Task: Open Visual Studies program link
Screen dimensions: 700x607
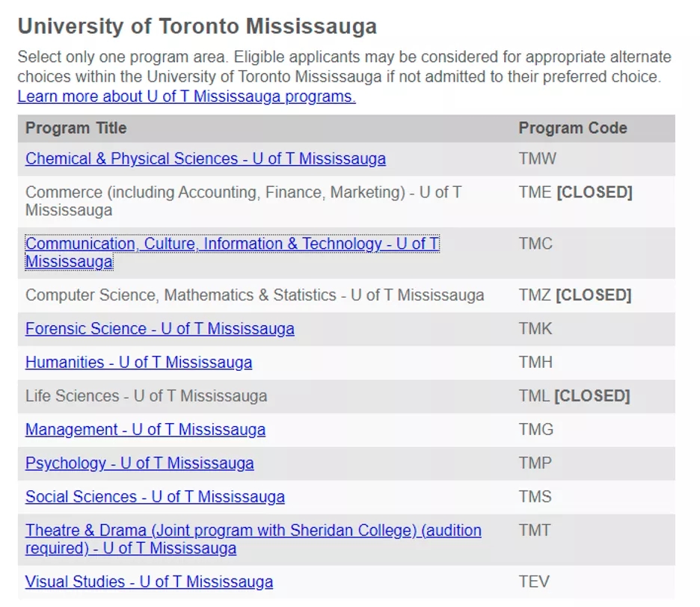Action: (149, 582)
